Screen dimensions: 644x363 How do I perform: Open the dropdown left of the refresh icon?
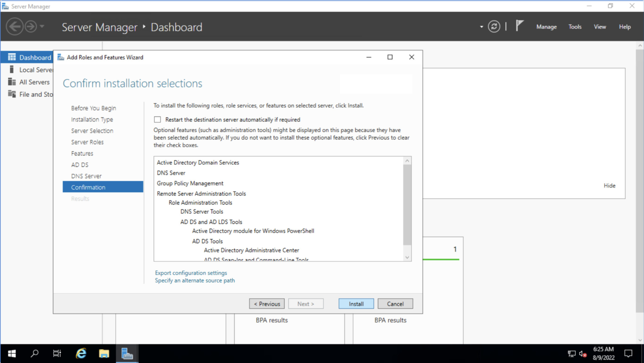[x=480, y=26]
